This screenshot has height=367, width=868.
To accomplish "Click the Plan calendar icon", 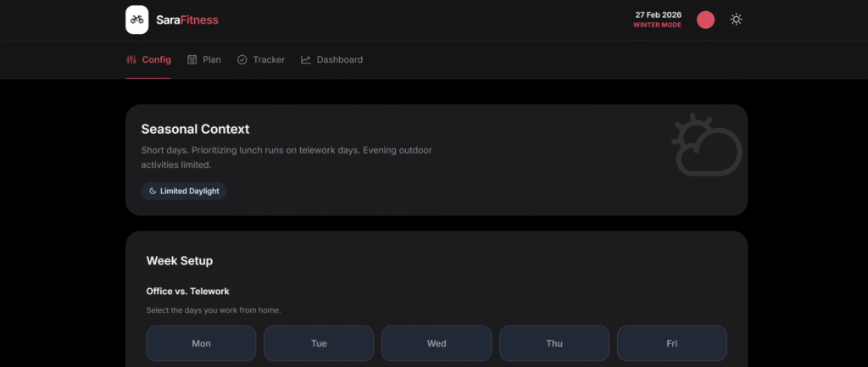I will (192, 60).
